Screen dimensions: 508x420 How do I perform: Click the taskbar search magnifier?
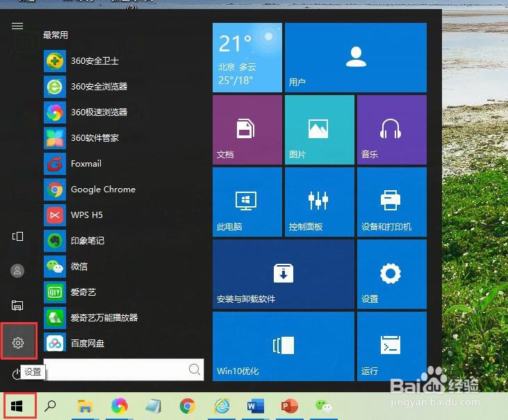[50, 405]
